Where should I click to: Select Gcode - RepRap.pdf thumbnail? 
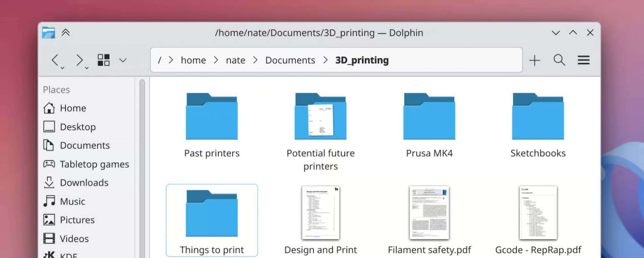(x=538, y=213)
